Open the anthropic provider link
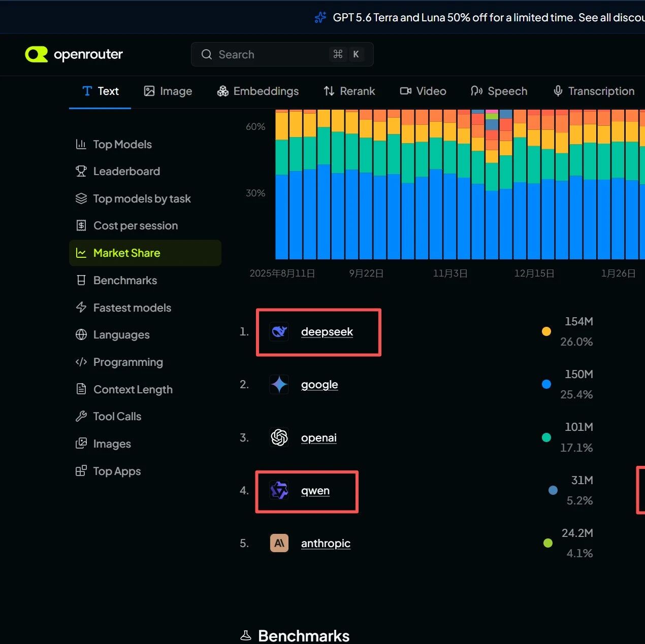The height and width of the screenshot is (644, 645). click(x=326, y=544)
